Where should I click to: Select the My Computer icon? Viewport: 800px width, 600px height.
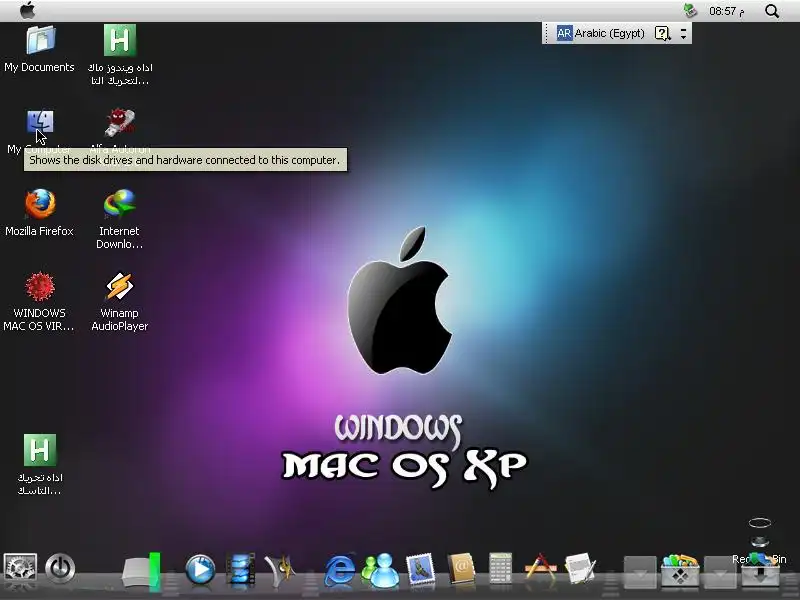click(x=40, y=122)
